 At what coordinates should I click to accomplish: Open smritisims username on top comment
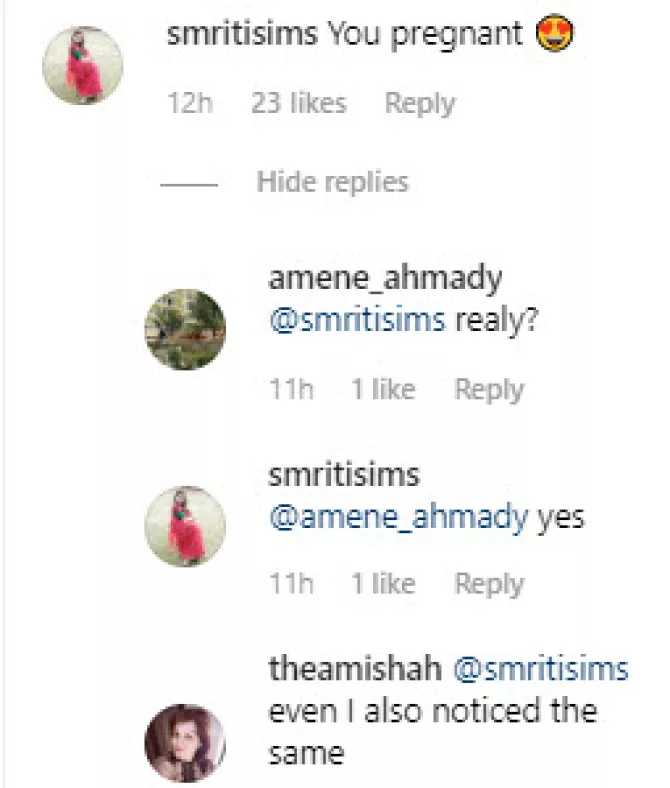(x=242, y=34)
